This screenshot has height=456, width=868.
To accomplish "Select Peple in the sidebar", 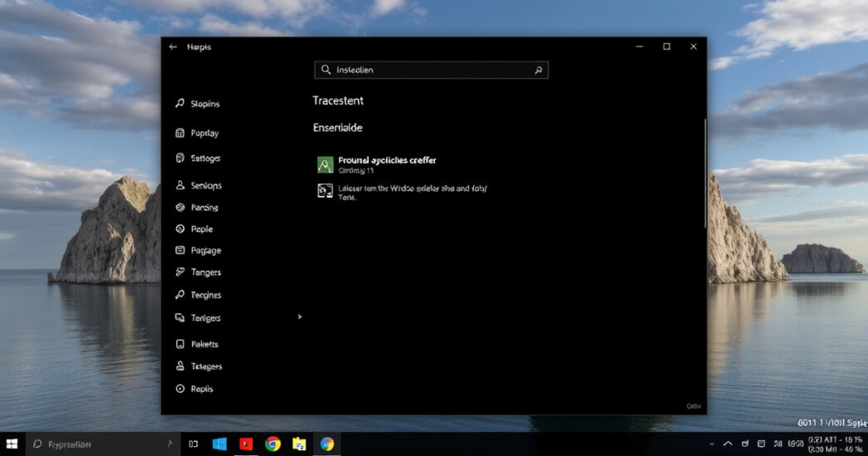I will [201, 229].
